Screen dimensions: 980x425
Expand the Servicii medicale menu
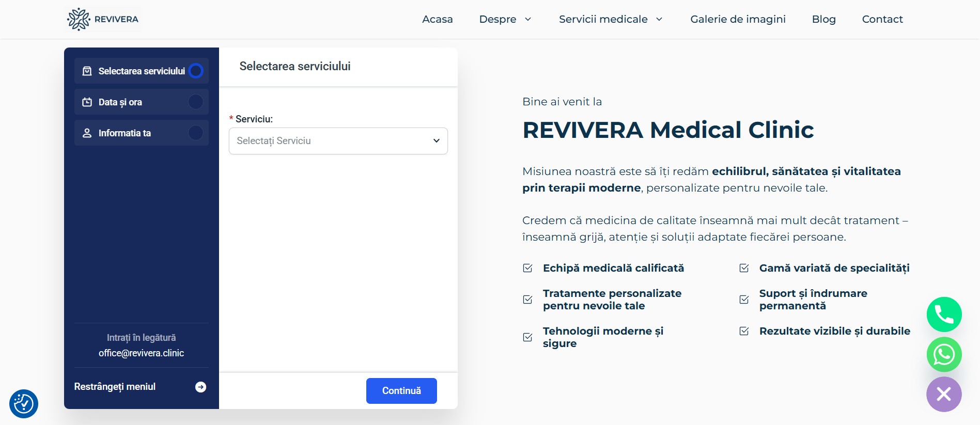(x=610, y=19)
